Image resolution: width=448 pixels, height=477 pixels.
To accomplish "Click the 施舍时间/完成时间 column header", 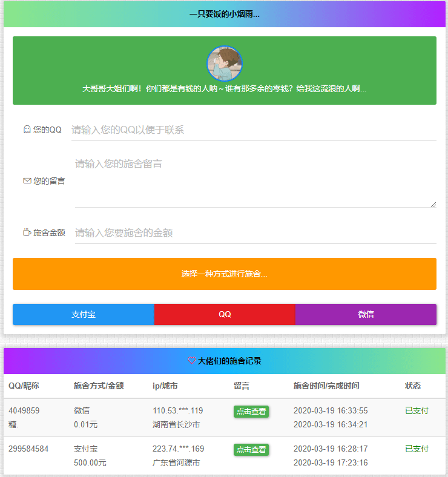I will [326, 386].
